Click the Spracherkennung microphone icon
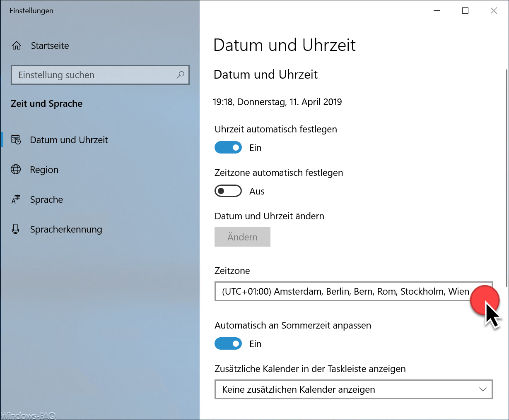509x420 pixels. [x=16, y=229]
